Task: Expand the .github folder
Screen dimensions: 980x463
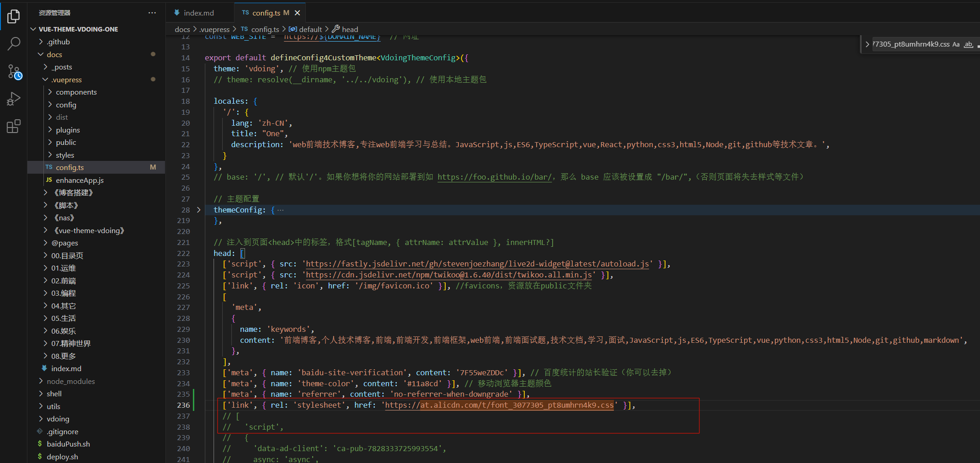Action: pyautogui.click(x=41, y=42)
